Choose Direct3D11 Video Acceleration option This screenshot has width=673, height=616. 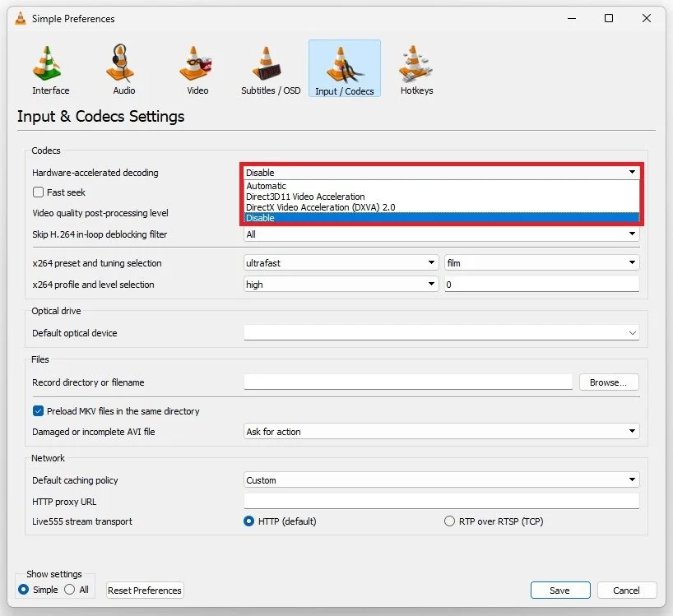tap(441, 197)
